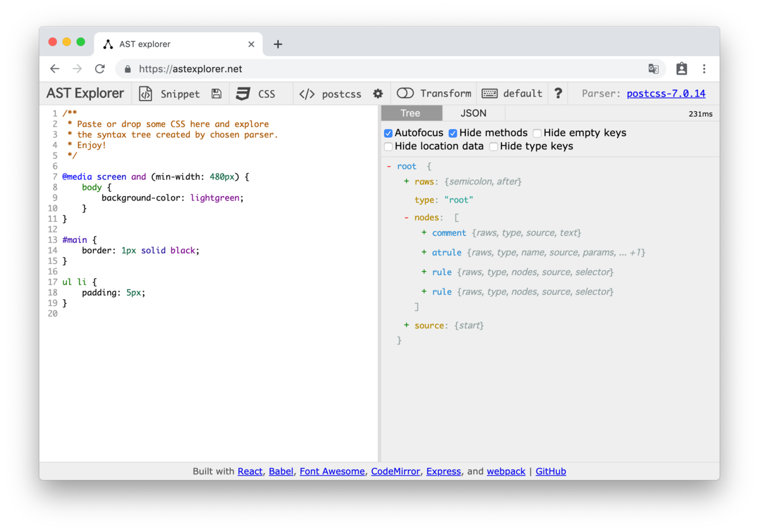759x532 pixels.
Task: Open the Express link
Action: tap(443, 471)
